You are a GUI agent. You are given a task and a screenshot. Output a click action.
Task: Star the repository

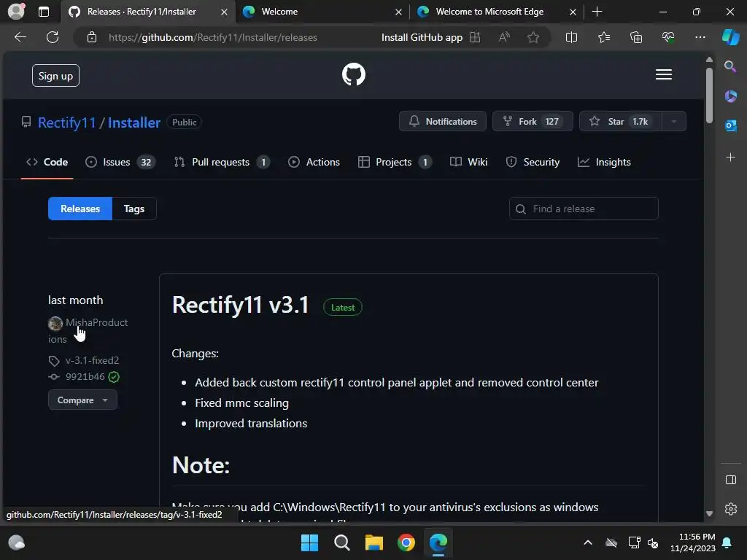(620, 122)
